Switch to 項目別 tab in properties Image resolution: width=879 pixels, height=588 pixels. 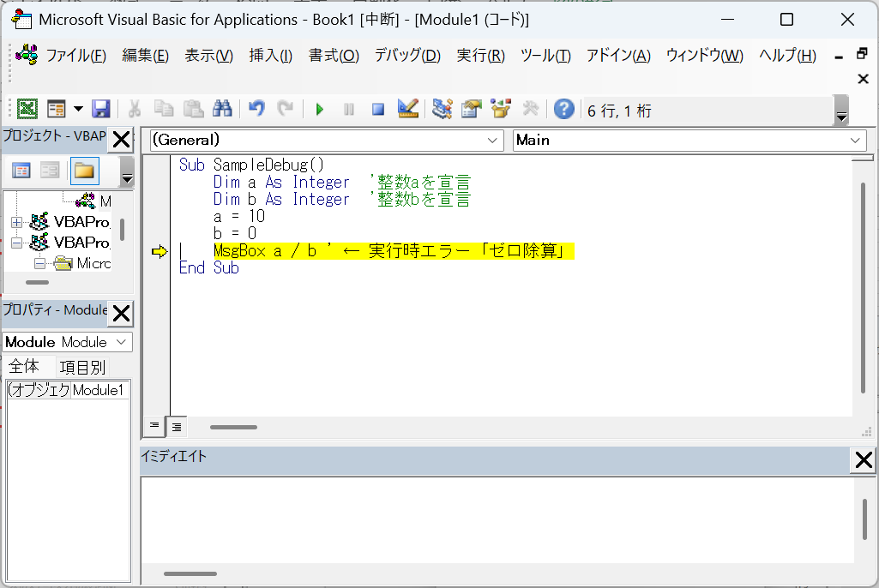[x=82, y=368]
